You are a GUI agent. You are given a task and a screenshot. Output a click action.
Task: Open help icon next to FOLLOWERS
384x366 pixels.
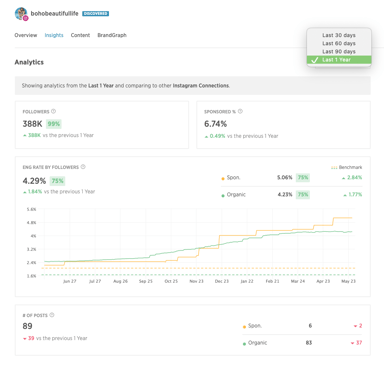(53, 111)
